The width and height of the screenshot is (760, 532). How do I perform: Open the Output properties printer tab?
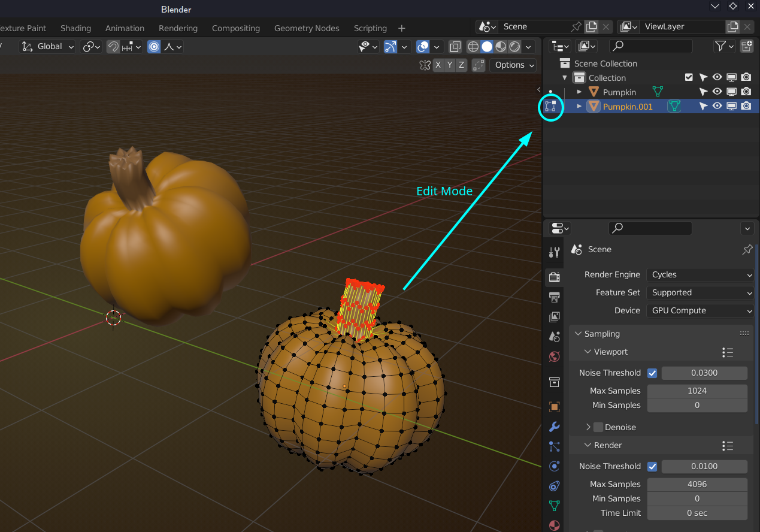[554, 297]
